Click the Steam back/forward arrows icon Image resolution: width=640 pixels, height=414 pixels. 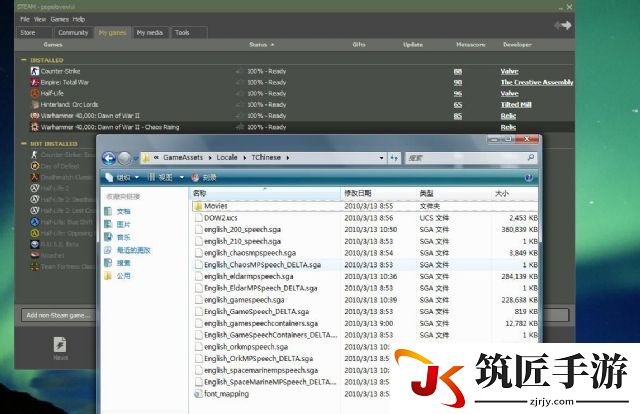(x=562, y=25)
